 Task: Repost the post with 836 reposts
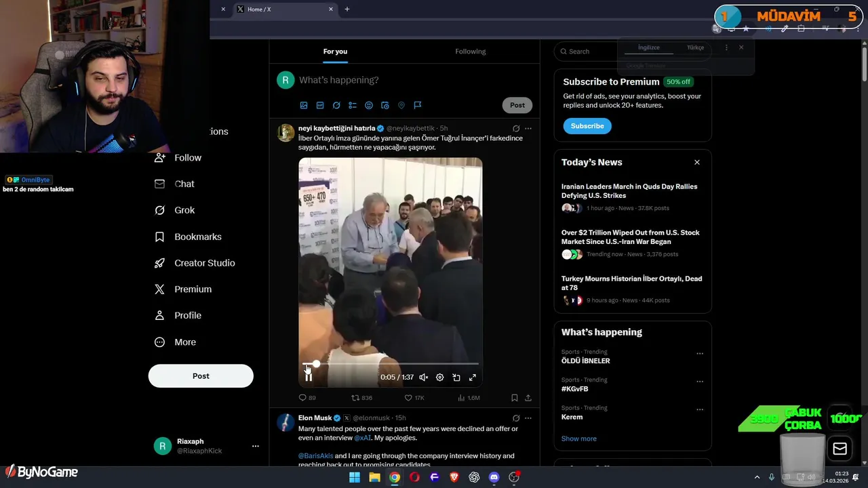click(x=361, y=398)
